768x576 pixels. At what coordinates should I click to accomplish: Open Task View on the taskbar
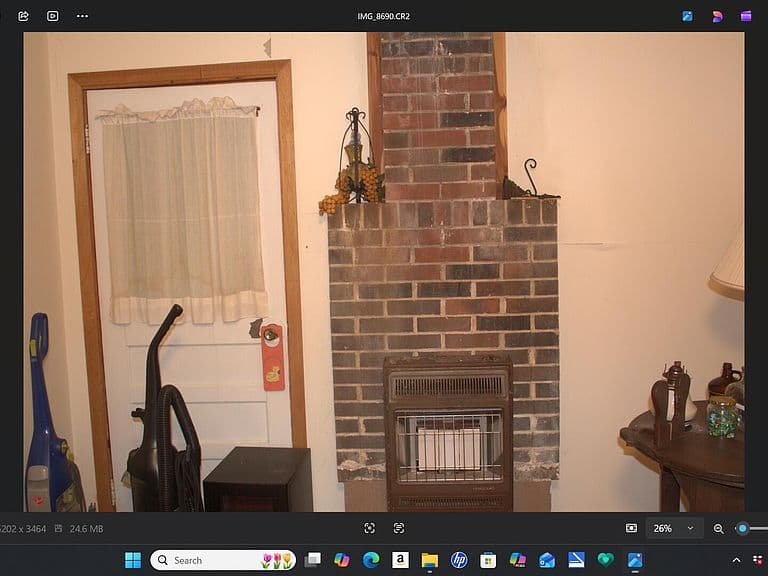pyautogui.click(x=312, y=560)
